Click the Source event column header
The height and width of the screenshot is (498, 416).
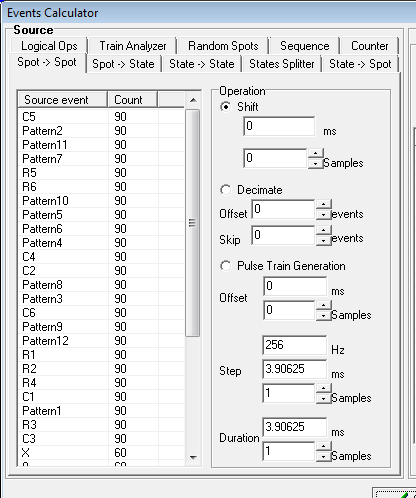pos(63,100)
